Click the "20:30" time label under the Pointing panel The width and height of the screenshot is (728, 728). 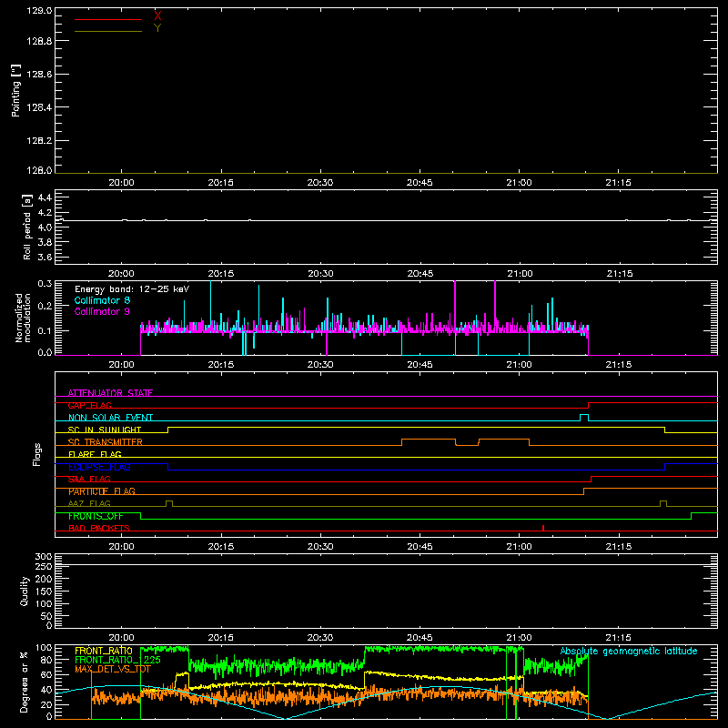coord(320,183)
